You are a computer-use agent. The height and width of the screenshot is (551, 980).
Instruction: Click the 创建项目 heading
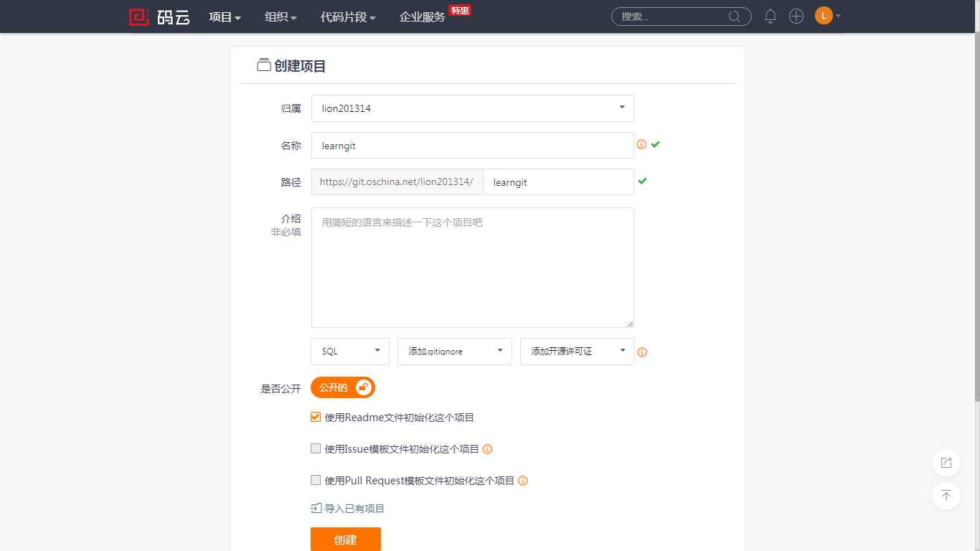(x=300, y=66)
